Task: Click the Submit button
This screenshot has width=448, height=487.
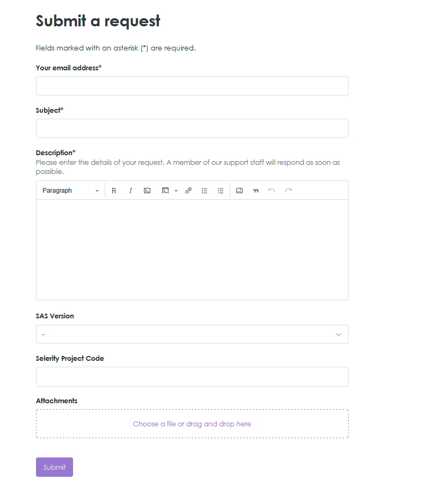Action: tap(54, 467)
